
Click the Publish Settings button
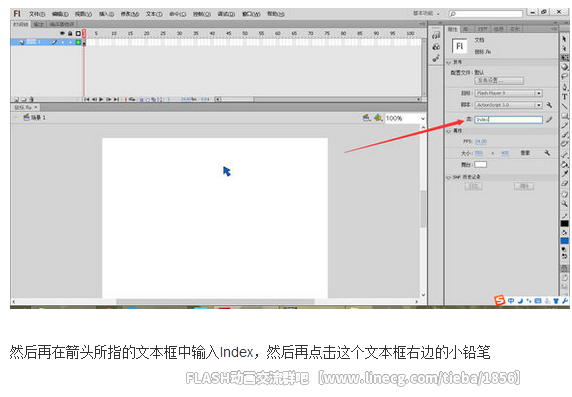point(499,80)
